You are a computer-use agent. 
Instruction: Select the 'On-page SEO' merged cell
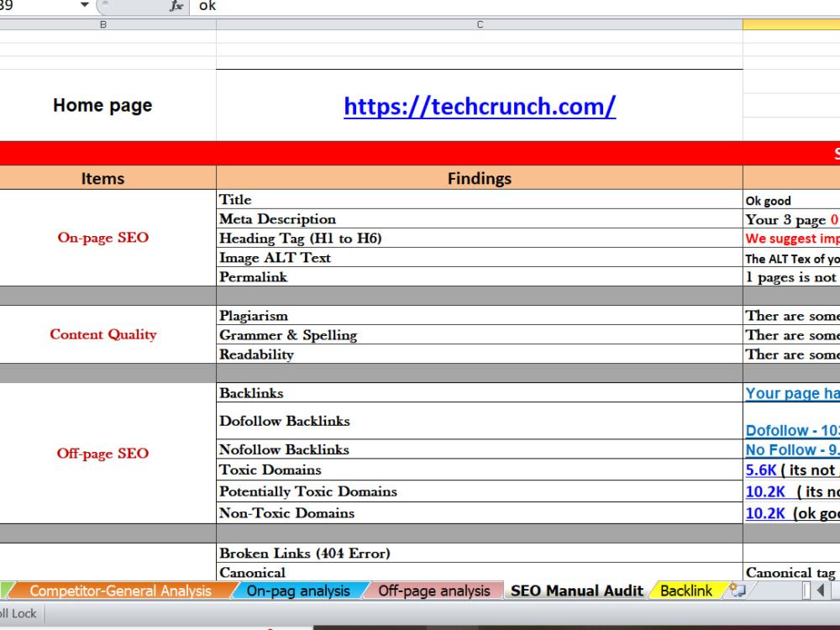(102, 238)
